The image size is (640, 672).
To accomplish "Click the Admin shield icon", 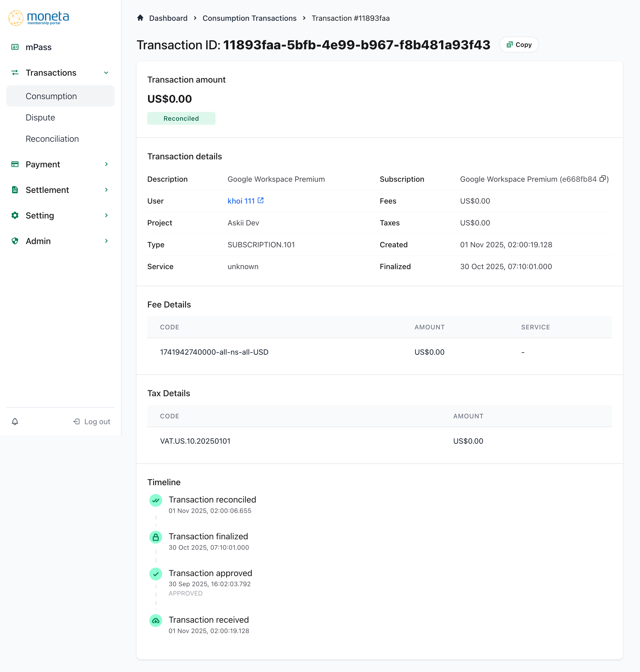I will [x=15, y=241].
